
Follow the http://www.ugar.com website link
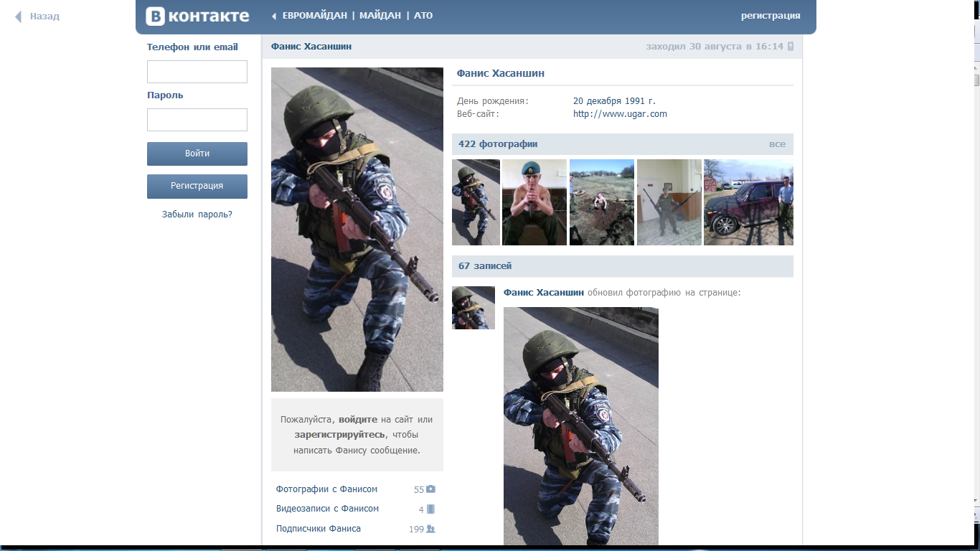[x=620, y=114]
